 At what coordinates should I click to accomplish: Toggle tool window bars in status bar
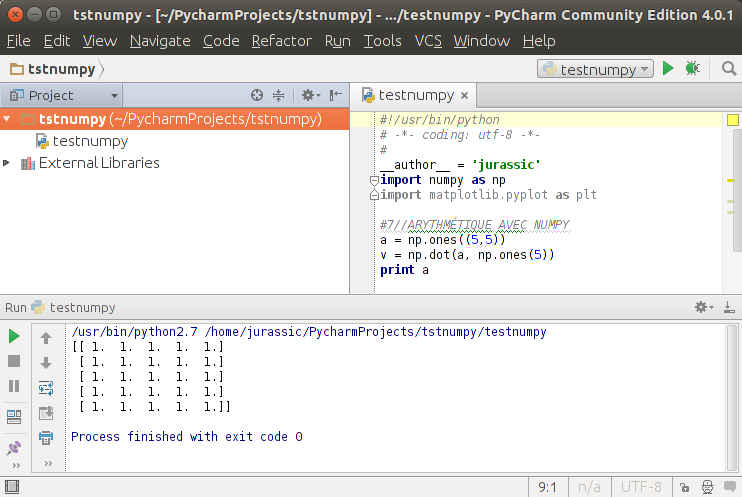click(x=12, y=487)
